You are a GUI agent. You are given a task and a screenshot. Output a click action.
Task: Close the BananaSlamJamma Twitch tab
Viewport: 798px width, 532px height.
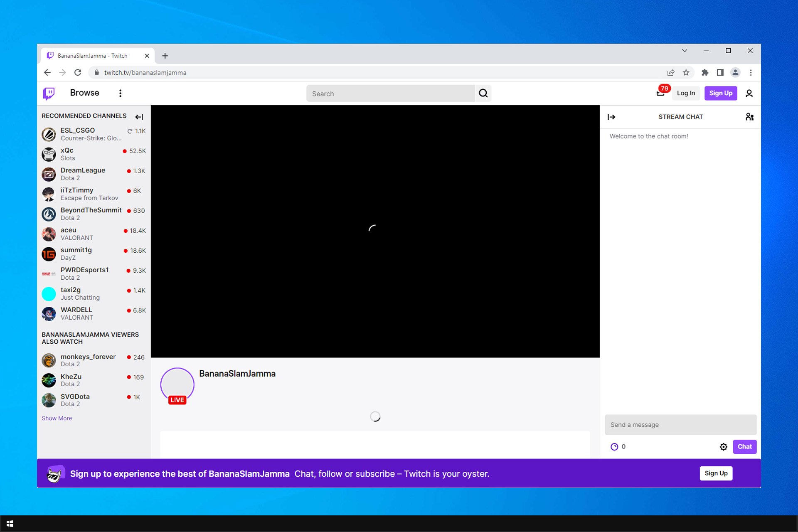pyautogui.click(x=147, y=56)
